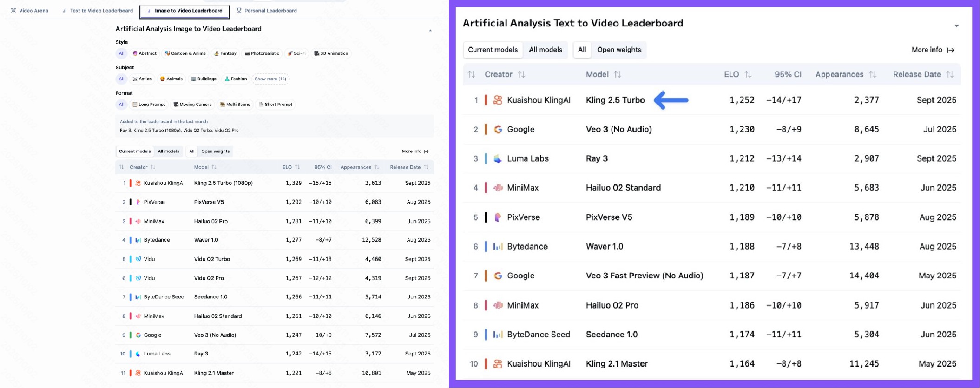Click Google logo in Veo 3 Fast Preview row

pyautogui.click(x=498, y=276)
